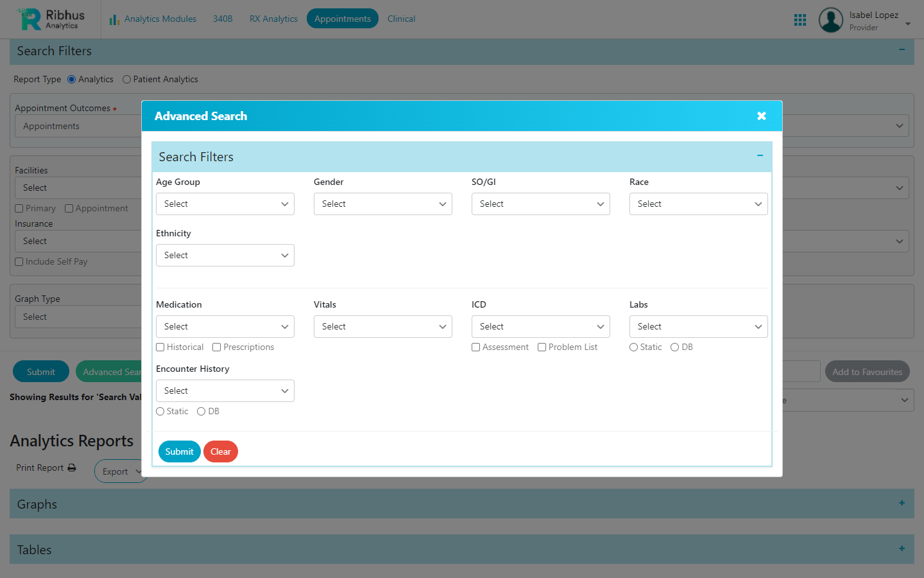This screenshot has width=924, height=578.
Task: Open the ICD select dropdown
Action: point(540,327)
